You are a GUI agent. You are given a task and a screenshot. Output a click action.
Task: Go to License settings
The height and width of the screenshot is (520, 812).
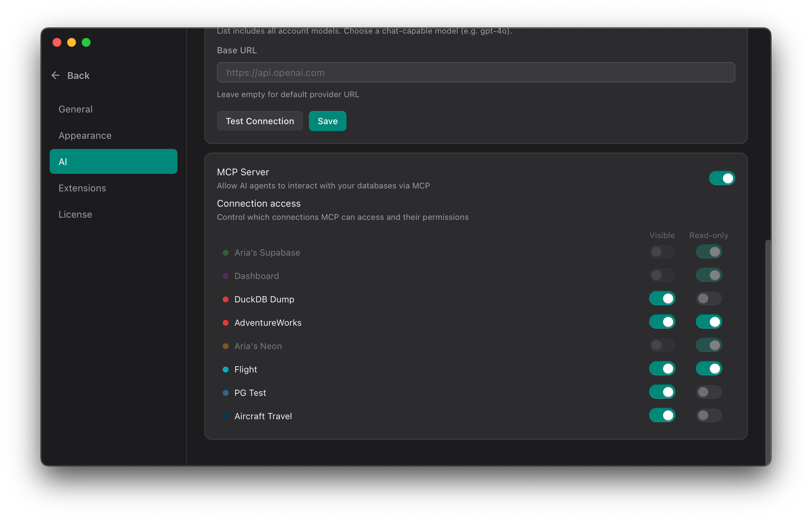pos(75,214)
